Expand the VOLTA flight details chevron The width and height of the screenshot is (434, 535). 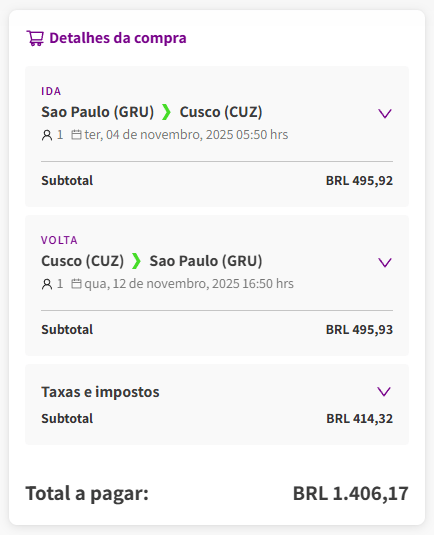385,262
